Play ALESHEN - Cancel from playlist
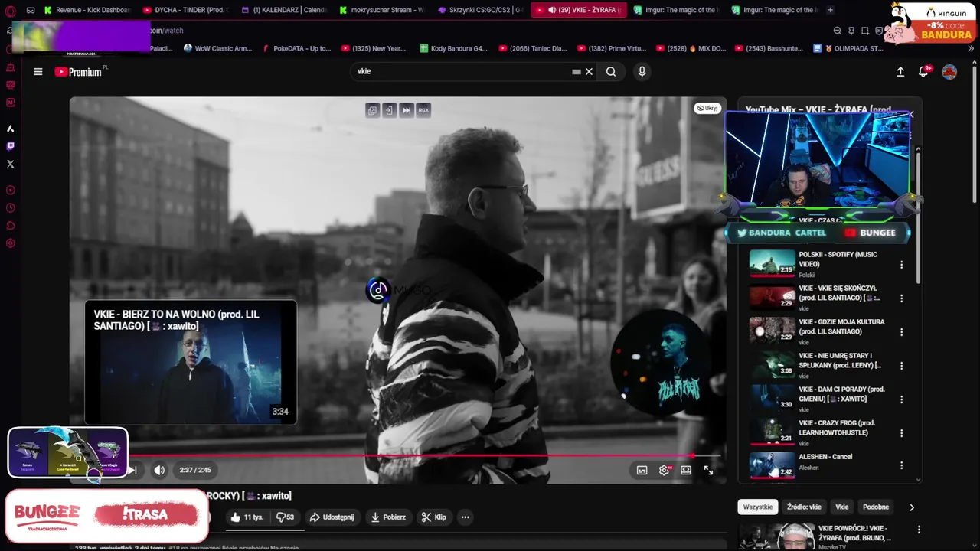Image resolution: width=980 pixels, height=551 pixels. (x=819, y=465)
